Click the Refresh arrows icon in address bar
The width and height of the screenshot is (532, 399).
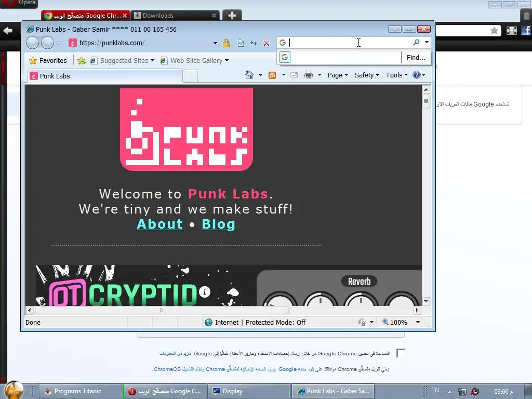(x=254, y=43)
